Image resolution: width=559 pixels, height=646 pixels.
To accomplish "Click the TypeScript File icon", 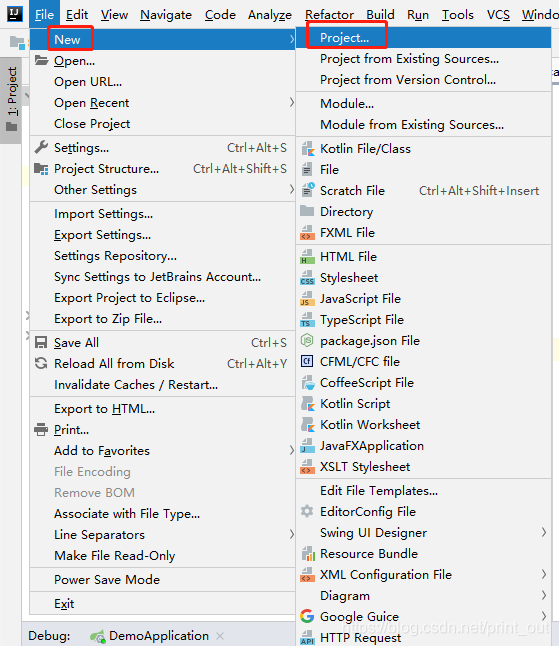I will pyautogui.click(x=307, y=319).
